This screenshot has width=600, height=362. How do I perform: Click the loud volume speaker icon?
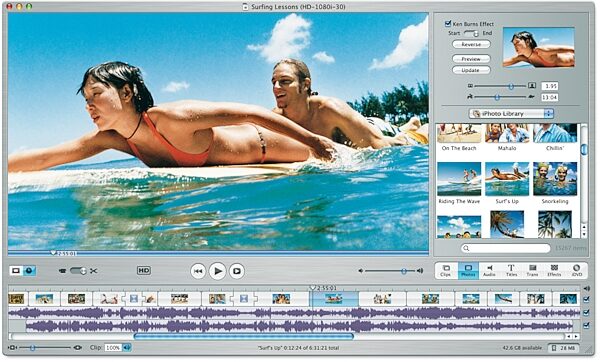pos(420,271)
